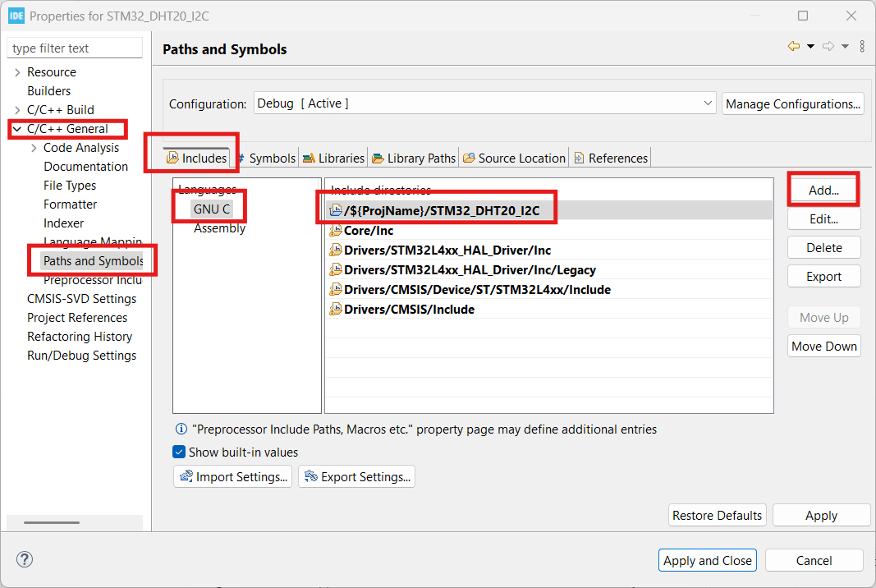
Task: Click the help question mark icon
Action: tap(25, 559)
